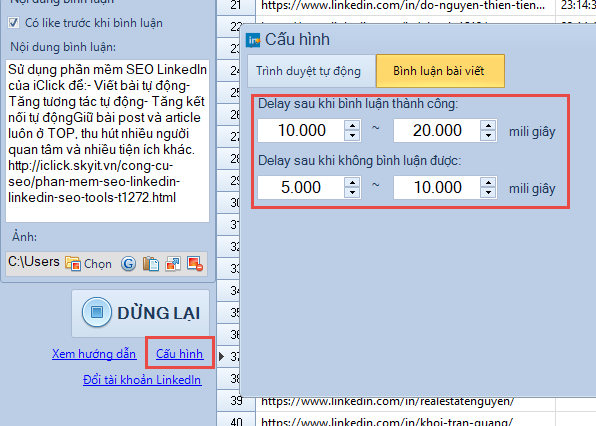The image size is (596, 426).
Task: Increase failed-comment delay maximum 10.000
Action: point(488,182)
